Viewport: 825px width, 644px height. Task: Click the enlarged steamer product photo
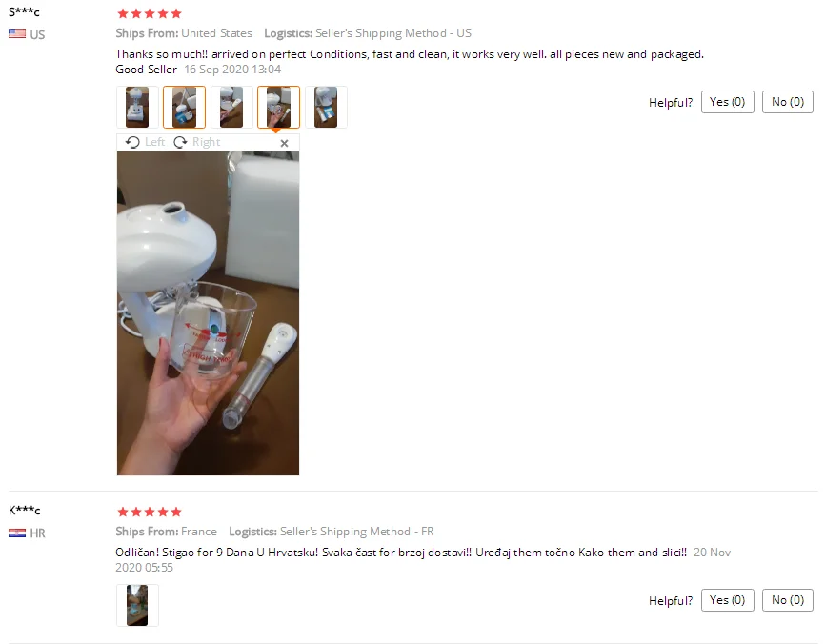click(x=208, y=313)
